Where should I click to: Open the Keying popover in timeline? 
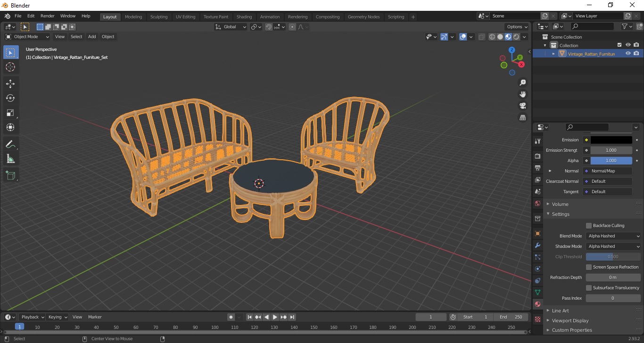(x=58, y=317)
